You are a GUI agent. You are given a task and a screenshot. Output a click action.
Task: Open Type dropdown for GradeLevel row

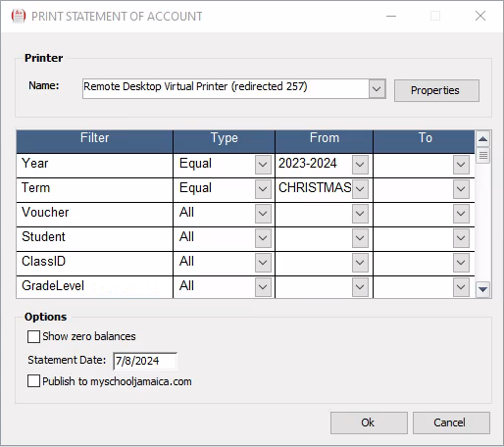tap(263, 287)
